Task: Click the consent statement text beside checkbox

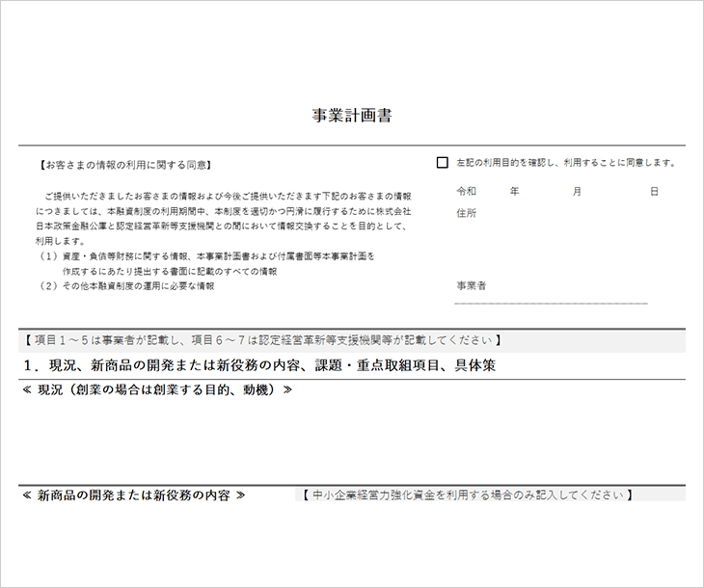Action: point(566,163)
